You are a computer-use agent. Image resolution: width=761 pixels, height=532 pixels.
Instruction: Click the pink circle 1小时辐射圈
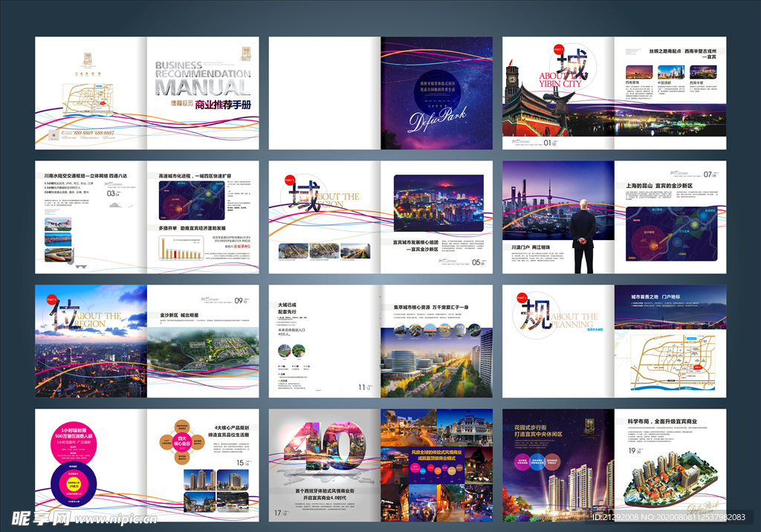coord(74,443)
